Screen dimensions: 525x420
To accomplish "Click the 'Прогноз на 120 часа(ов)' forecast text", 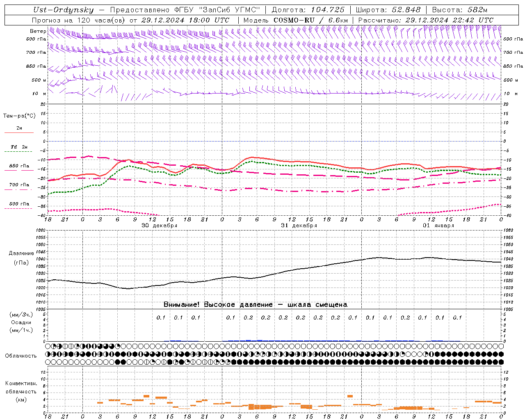I will point(79,20).
